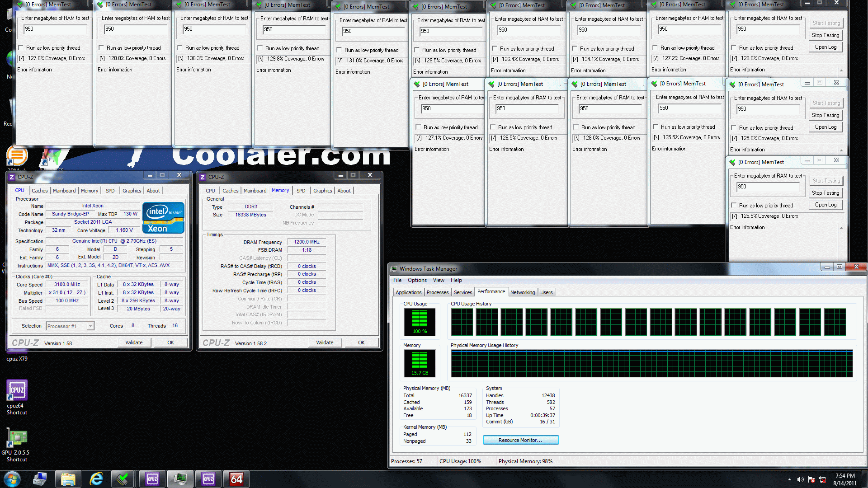
Task: Click the CPU Usage 100 % gauge
Action: point(419,322)
